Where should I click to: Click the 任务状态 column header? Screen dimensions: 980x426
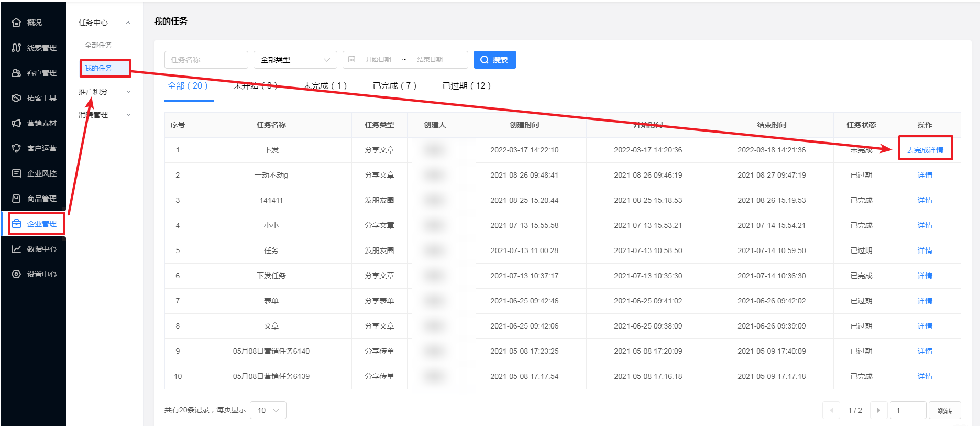(x=861, y=125)
